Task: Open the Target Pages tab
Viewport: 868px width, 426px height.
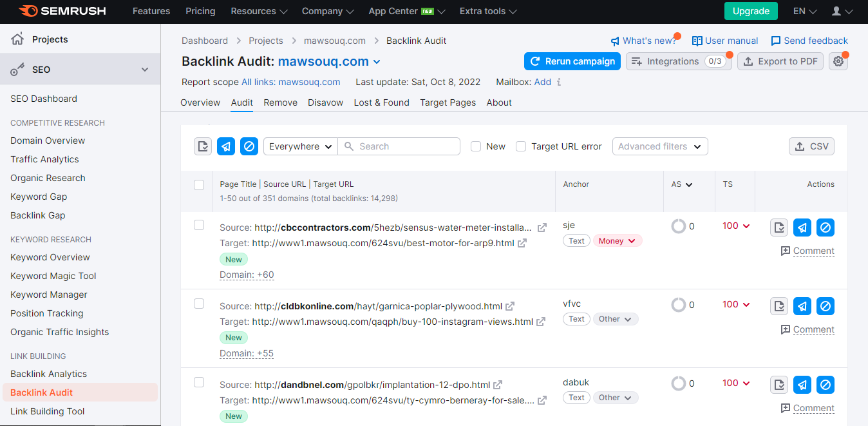Action: 448,102
